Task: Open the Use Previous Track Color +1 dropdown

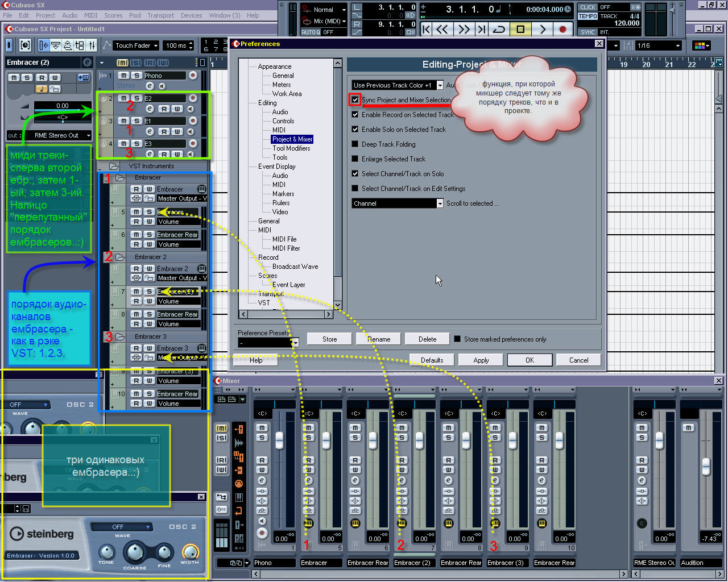Action: coord(398,85)
